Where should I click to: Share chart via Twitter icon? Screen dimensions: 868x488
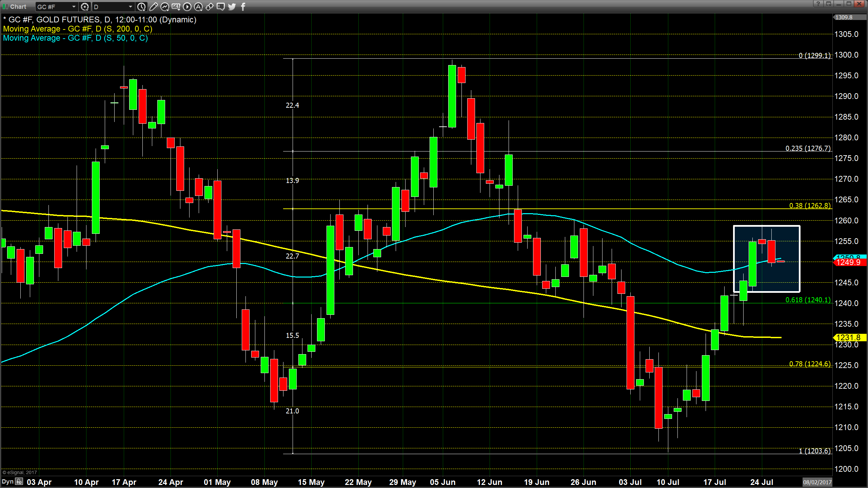pyautogui.click(x=232, y=6)
